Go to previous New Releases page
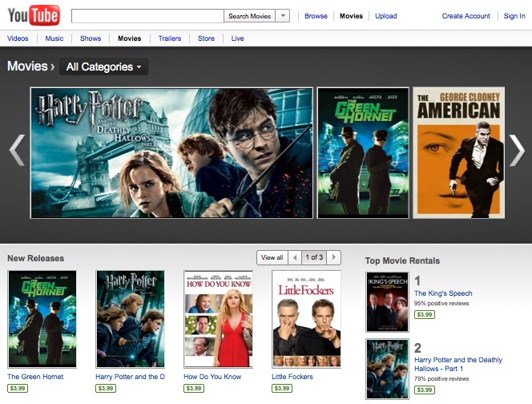The image size is (532, 404). (295, 257)
